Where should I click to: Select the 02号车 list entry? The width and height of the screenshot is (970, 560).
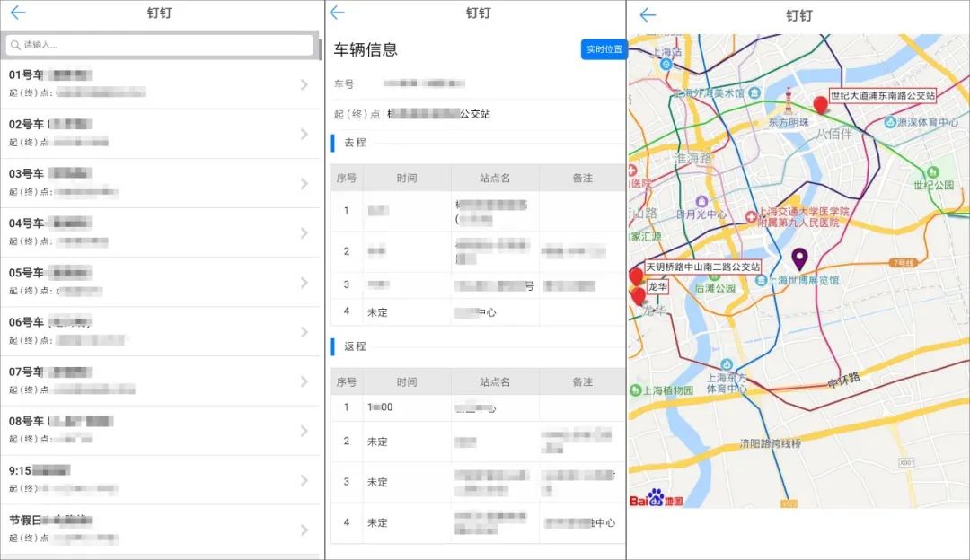[x=160, y=134]
